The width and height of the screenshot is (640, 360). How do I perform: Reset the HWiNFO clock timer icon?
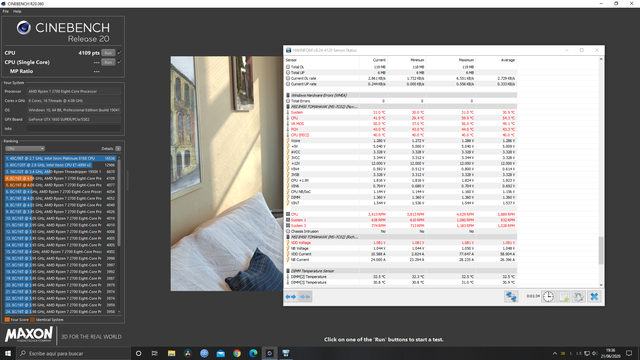pyautogui.click(x=548, y=296)
